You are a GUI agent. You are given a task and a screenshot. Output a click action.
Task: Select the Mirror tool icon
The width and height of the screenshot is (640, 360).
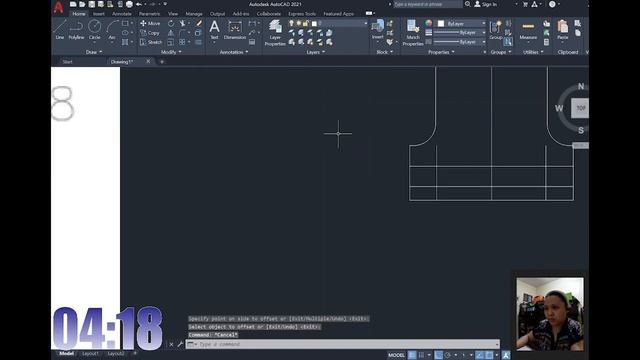click(171, 33)
